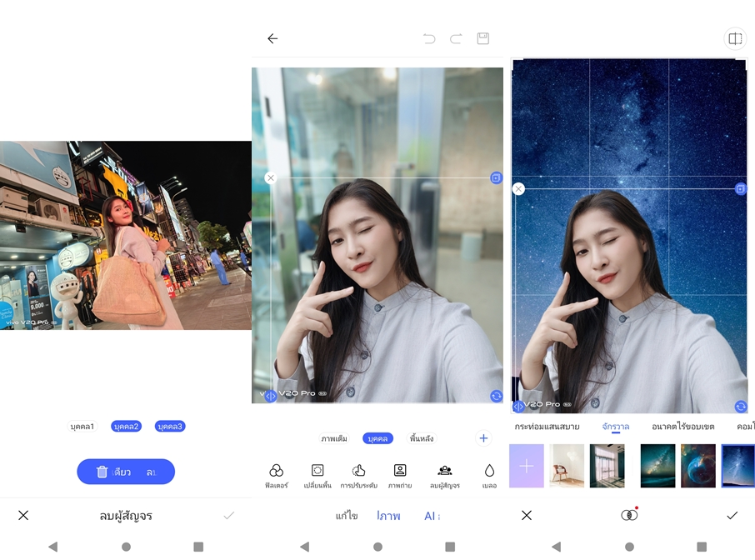The width and height of the screenshot is (755, 560).
Task: Expand the AI tab menu
Action: click(x=432, y=517)
